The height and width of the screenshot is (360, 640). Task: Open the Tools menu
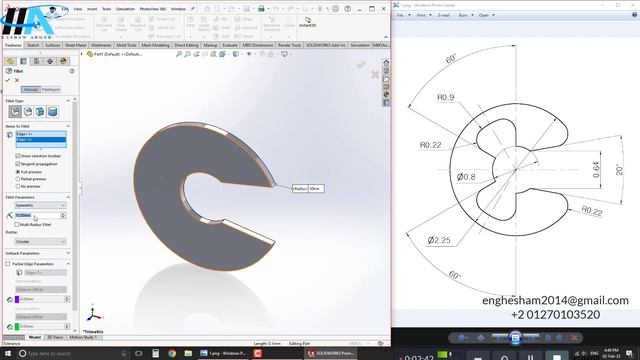[107, 9]
